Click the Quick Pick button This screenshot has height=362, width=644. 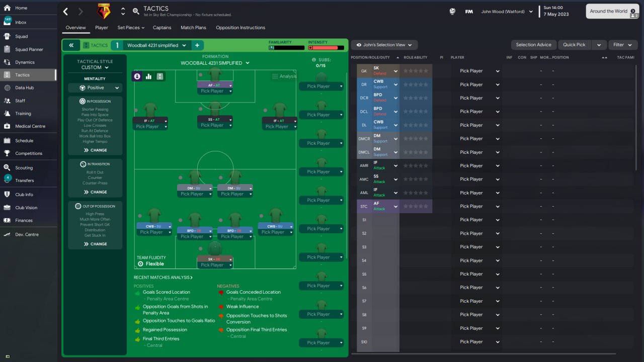pos(575,45)
